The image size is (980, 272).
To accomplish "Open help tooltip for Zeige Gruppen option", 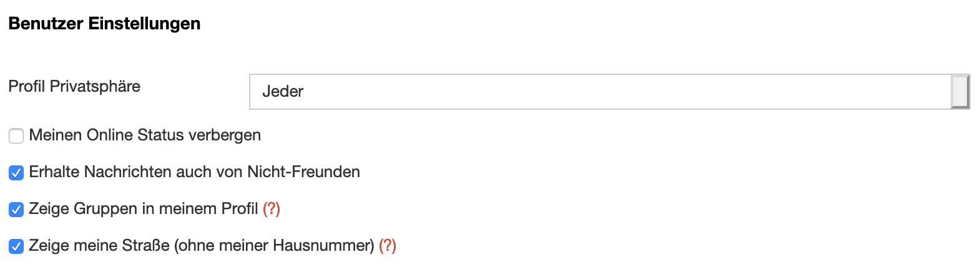I will pos(272,209).
